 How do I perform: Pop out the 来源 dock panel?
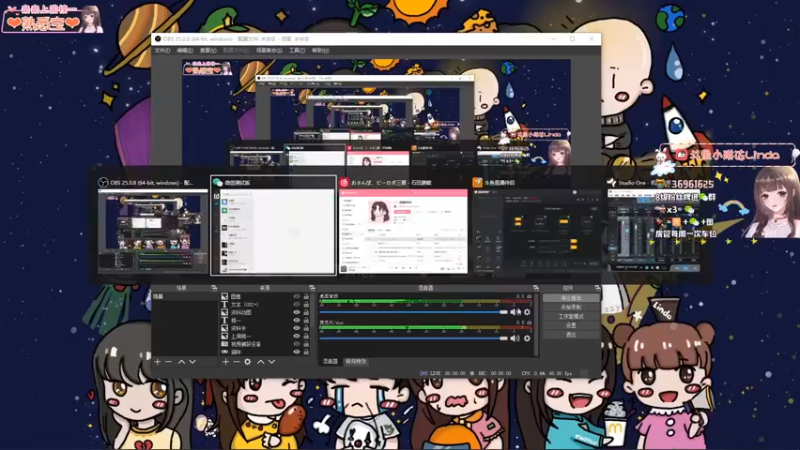coord(312,288)
